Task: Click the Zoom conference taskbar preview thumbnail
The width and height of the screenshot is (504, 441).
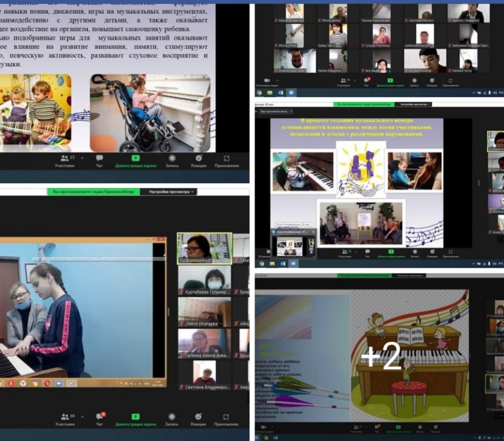Action: pyautogui.click(x=293, y=247)
